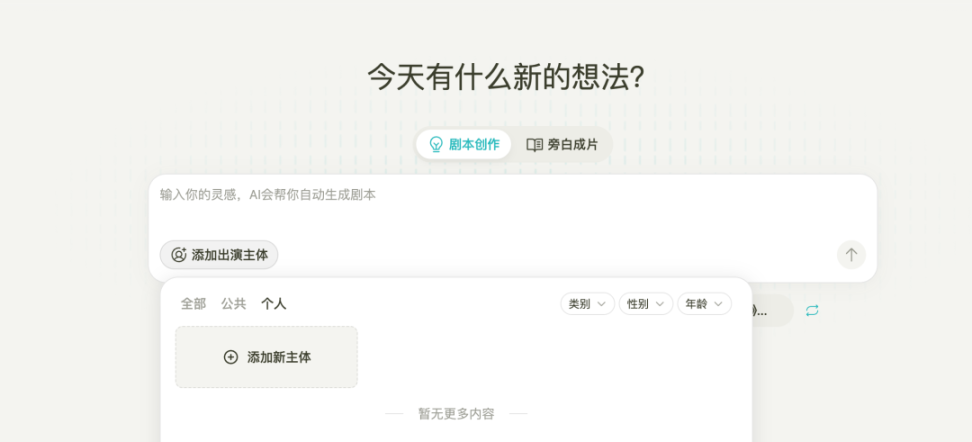972x442 pixels.
Task: Click the send up-arrow button
Action: pyautogui.click(x=851, y=255)
